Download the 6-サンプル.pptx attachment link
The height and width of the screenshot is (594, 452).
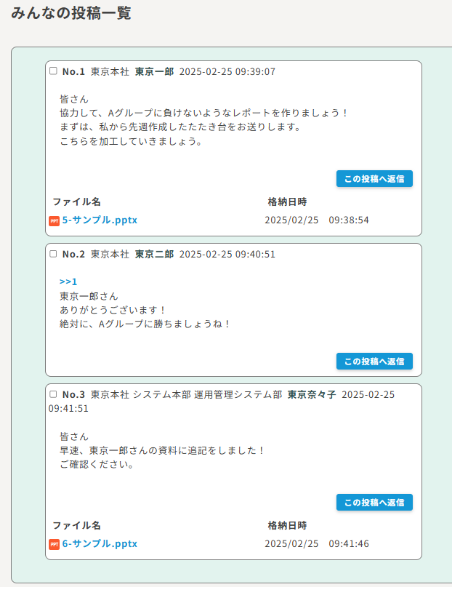100,544
